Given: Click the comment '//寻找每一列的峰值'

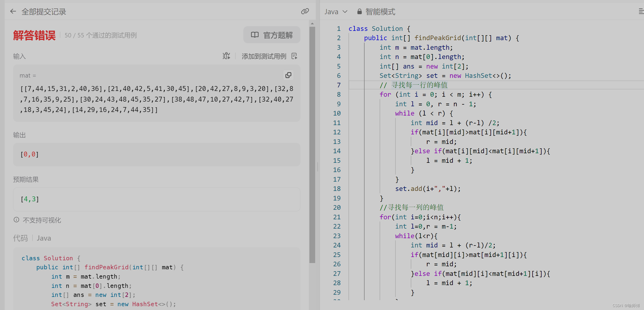Looking at the screenshot, I should 412,208.
